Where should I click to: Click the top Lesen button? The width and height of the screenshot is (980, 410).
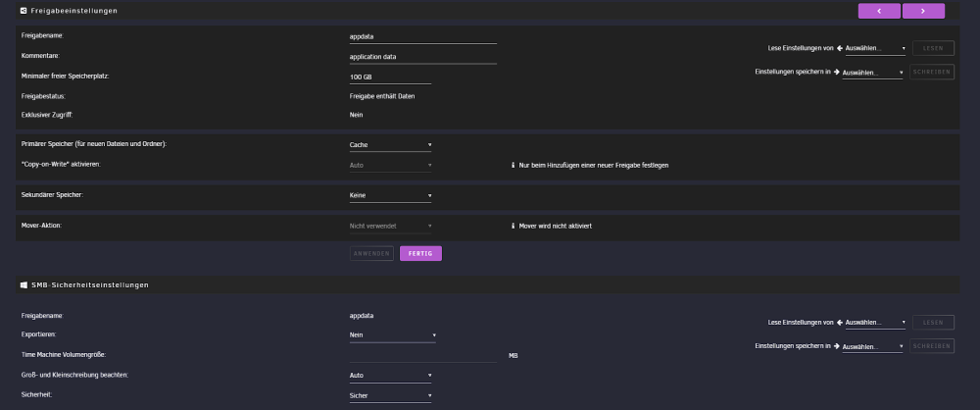tap(933, 48)
